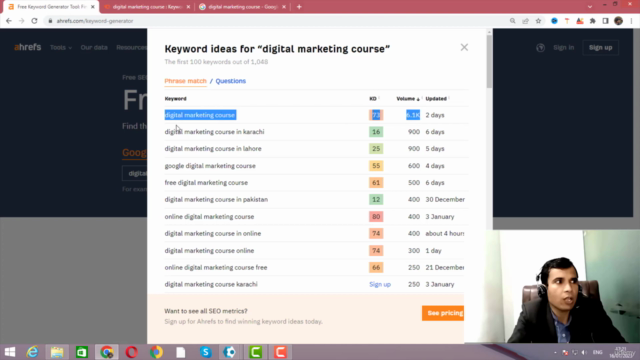Sort by Volume column header

408,98
